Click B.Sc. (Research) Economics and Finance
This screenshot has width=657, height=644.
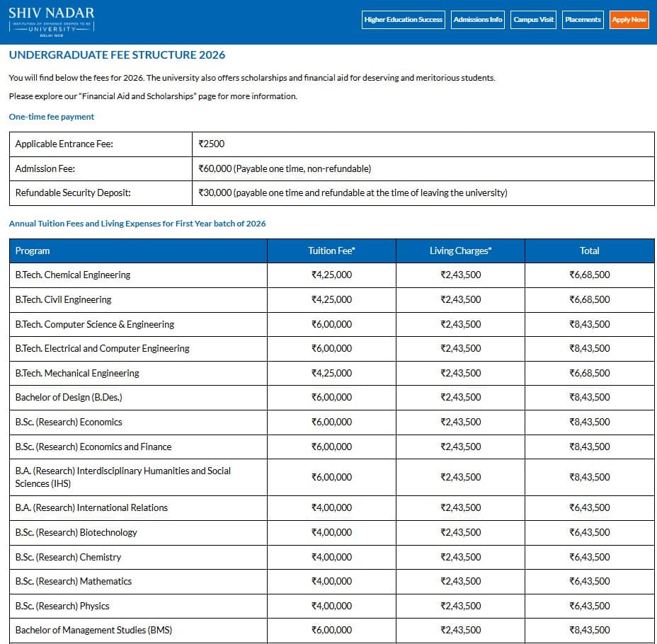[x=93, y=447]
